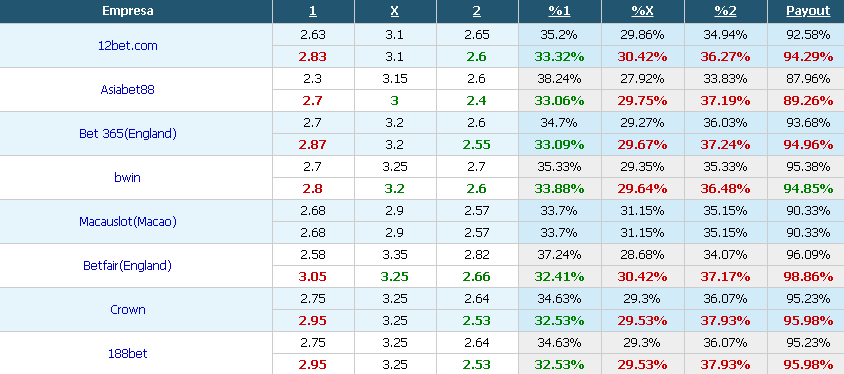Screen dimensions: 844x374
Task: Open the Asiabet88 company link
Action: click(x=128, y=90)
